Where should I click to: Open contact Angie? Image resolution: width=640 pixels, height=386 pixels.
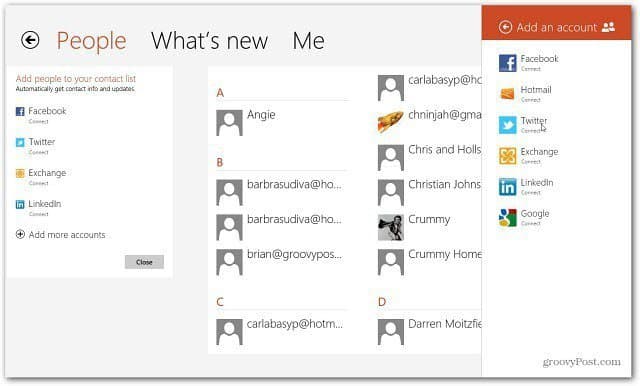(x=261, y=115)
